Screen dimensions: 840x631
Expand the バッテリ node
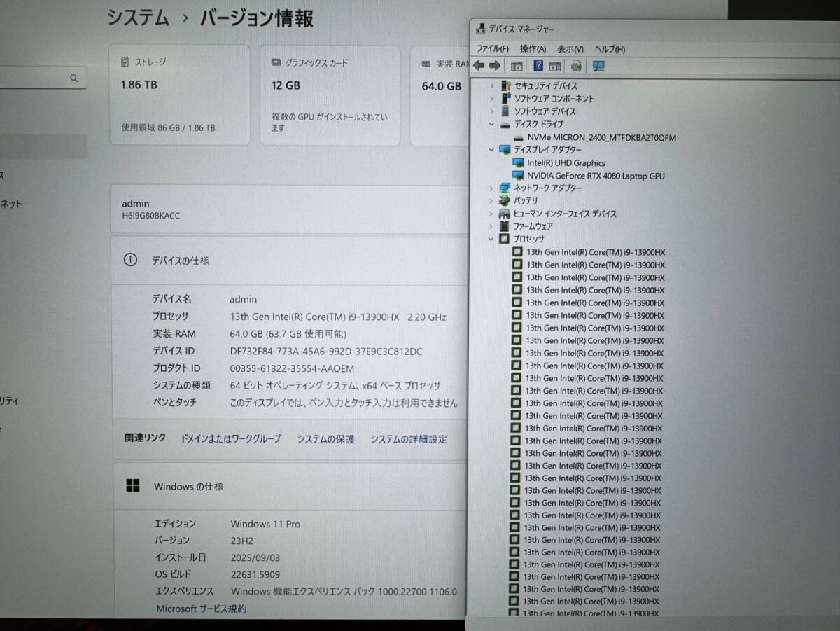point(492,200)
